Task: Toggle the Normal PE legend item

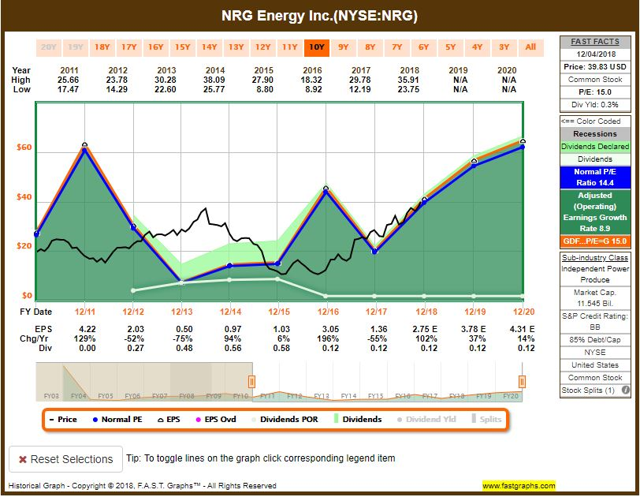Action: [118, 419]
